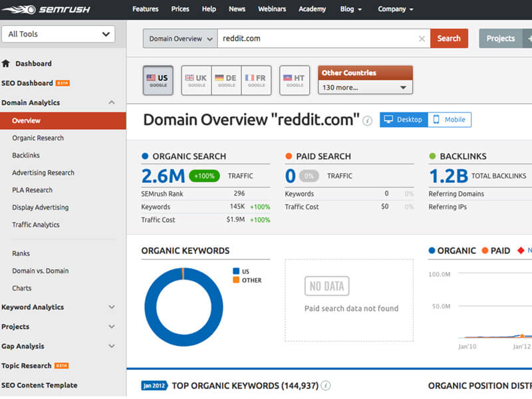Screen dimensions: 532x399
Task: Open the Help menu item
Action: tap(209, 9)
